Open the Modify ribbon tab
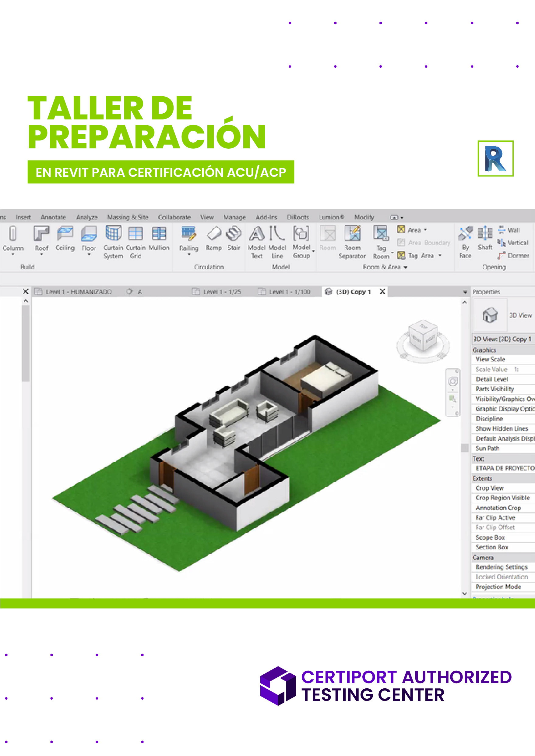 tap(364, 217)
